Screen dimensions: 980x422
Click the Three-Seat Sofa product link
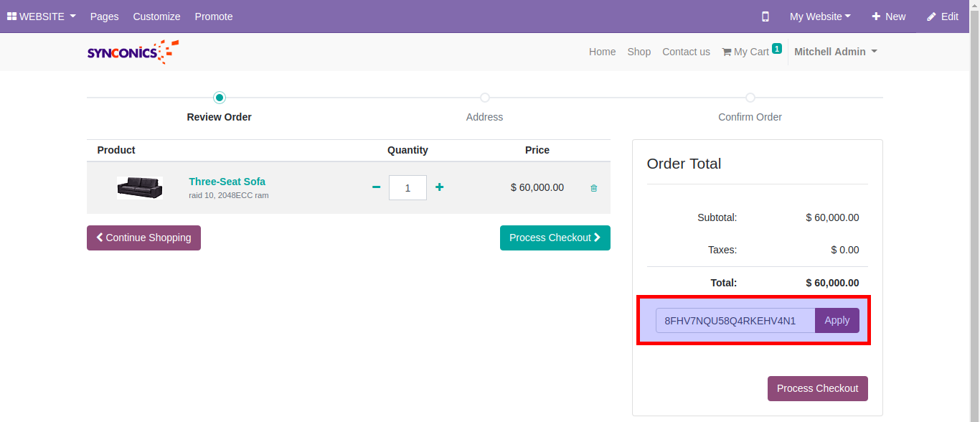coord(227,182)
